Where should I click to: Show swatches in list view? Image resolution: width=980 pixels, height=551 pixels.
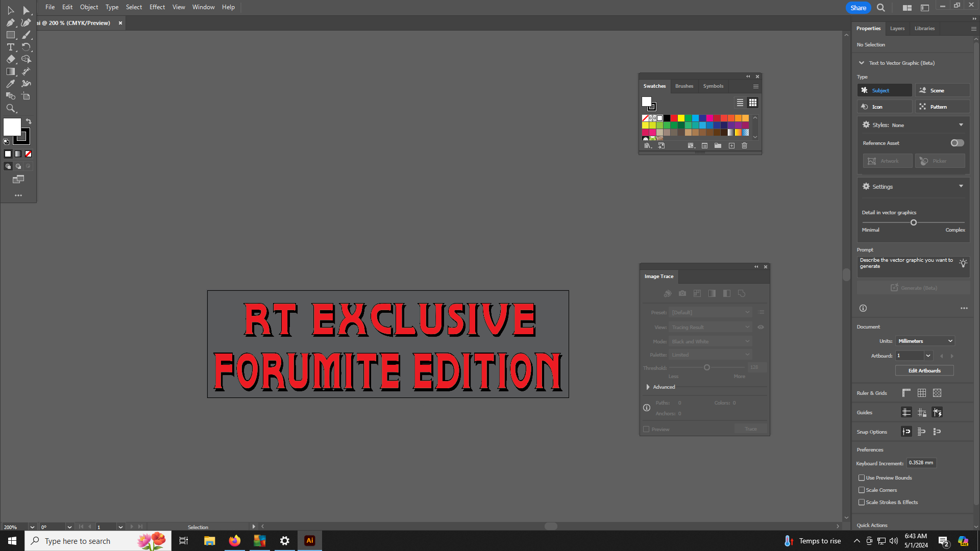click(740, 103)
